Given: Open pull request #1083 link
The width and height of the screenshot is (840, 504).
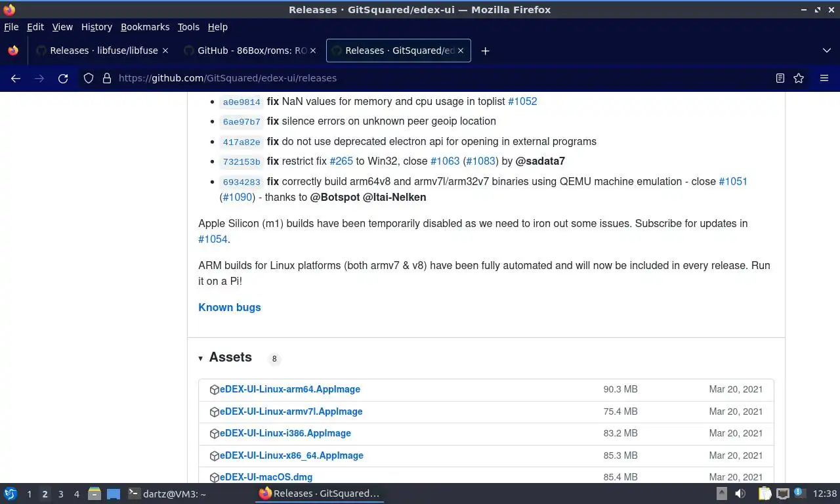Looking at the screenshot, I should pos(481,161).
